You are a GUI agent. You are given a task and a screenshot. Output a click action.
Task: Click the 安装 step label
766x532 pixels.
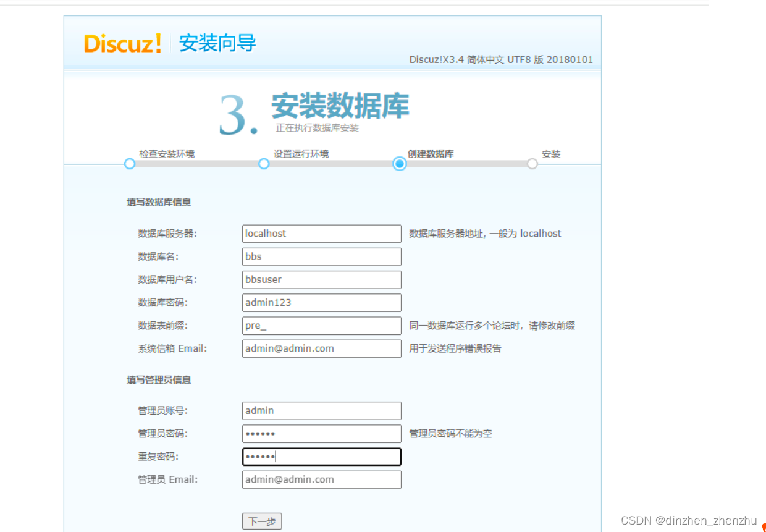[551, 154]
